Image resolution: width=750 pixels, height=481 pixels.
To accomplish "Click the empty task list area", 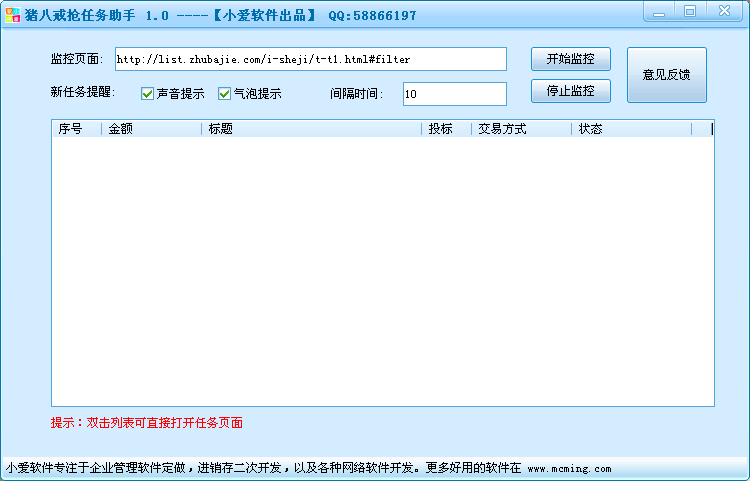I will point(383,271).
